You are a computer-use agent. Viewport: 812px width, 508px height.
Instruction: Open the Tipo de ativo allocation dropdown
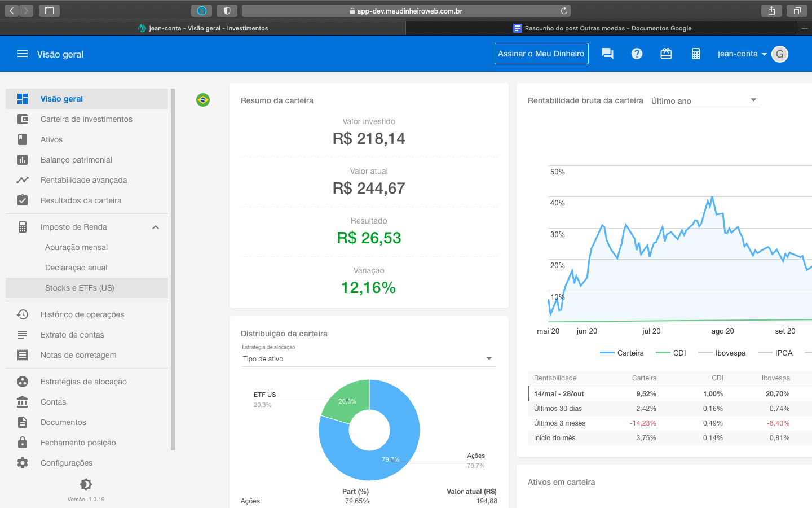click(368, 358)
